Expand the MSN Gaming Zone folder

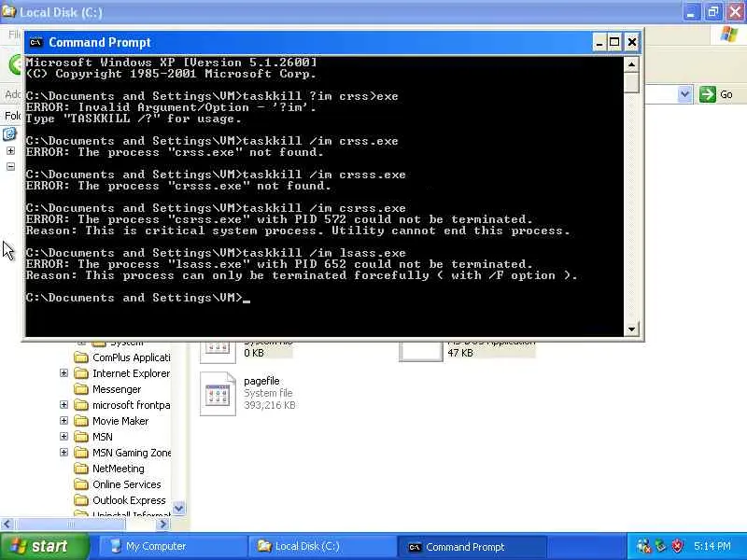click(63, 453)
